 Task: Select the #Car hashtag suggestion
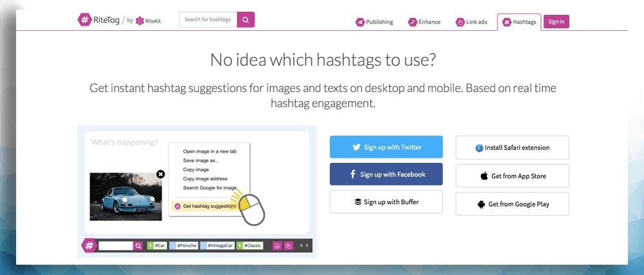click(157, 246)
